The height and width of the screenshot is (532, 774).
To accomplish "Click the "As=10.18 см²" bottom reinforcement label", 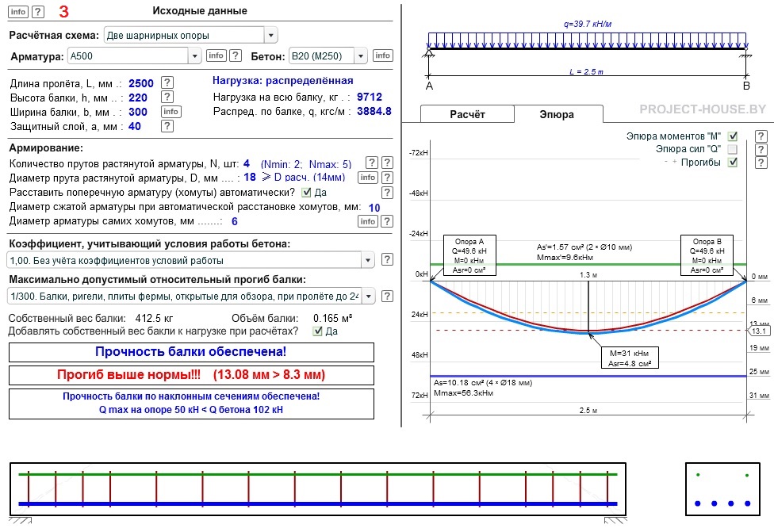I will pyautogui.click(x=483, y=382).
